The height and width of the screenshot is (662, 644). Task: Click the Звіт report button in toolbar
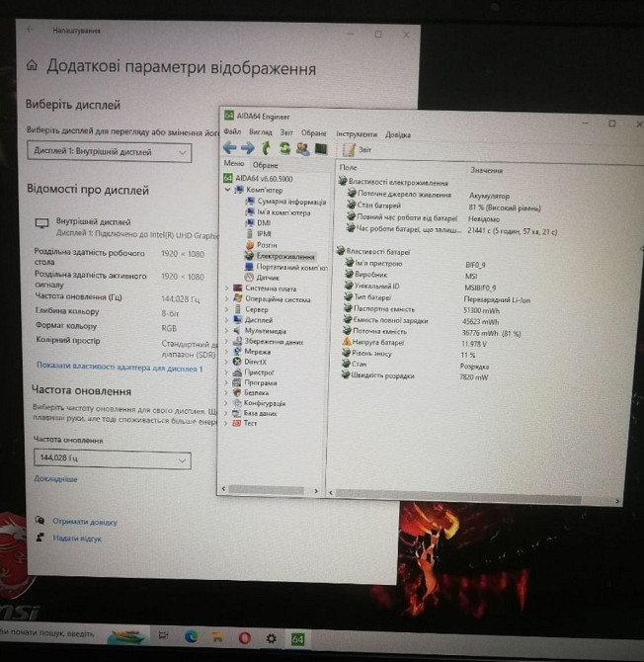pos(358,149)
